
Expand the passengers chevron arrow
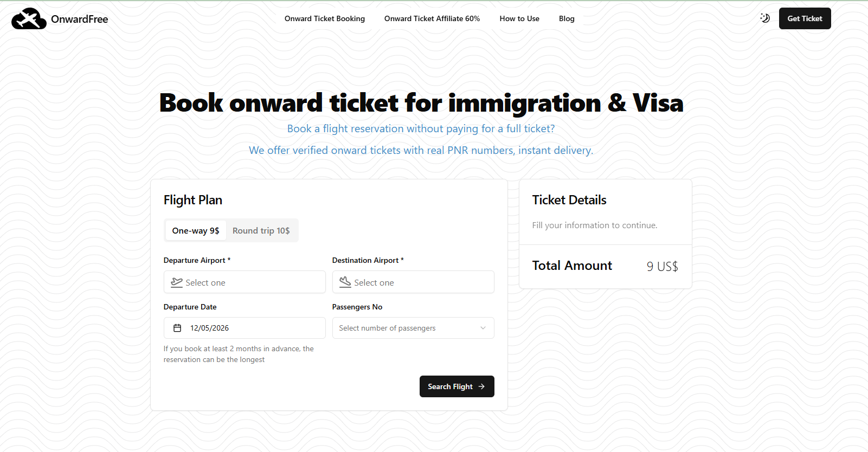point(483,328)
